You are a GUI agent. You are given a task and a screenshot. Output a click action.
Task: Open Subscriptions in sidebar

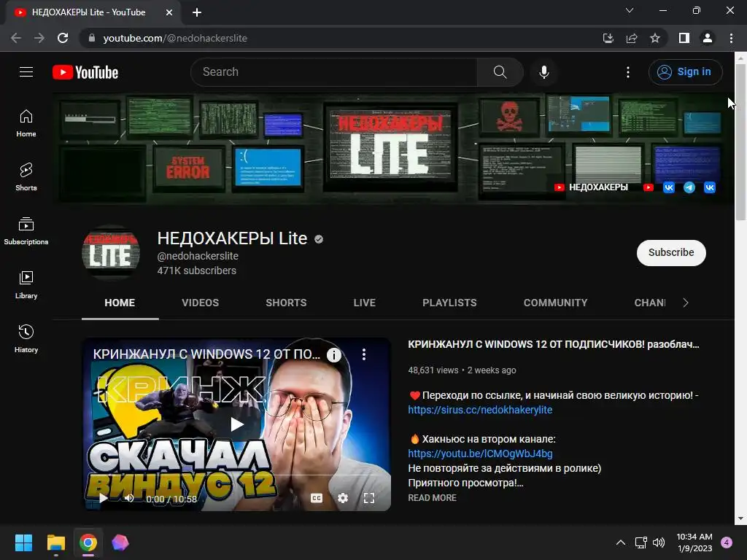[26, 230]
